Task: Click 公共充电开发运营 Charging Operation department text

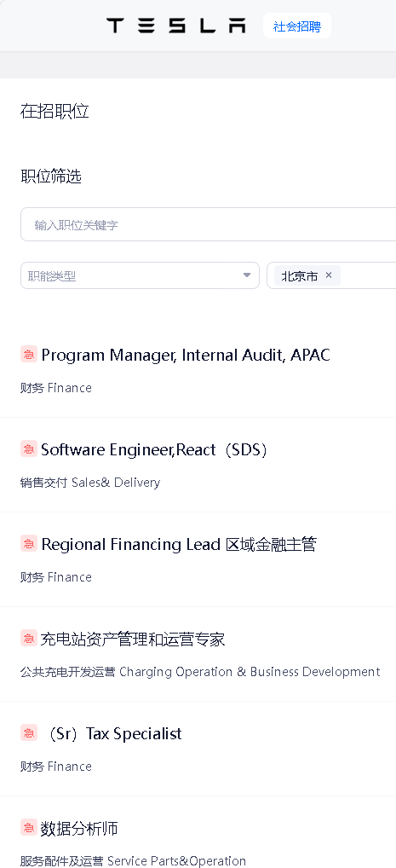Action: (x=200, y=672)
